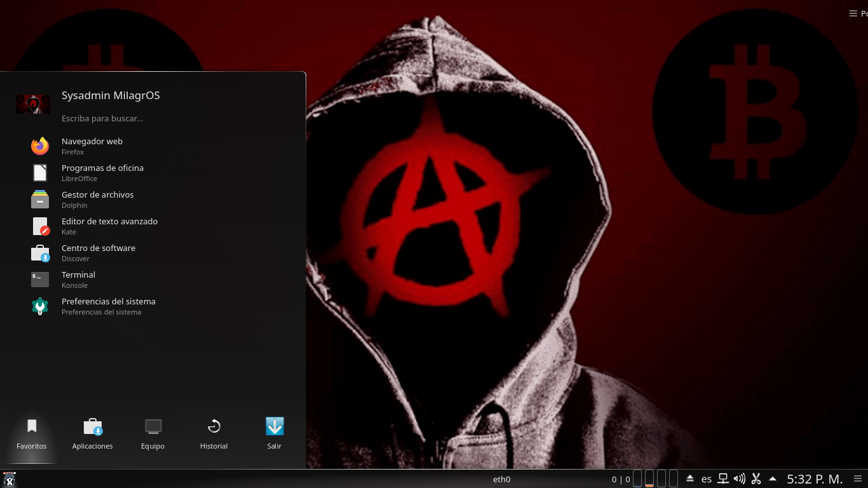This screenshot has width=868, height=488.
Task: Open LibreOffice office programs
Action: point(102,173)
